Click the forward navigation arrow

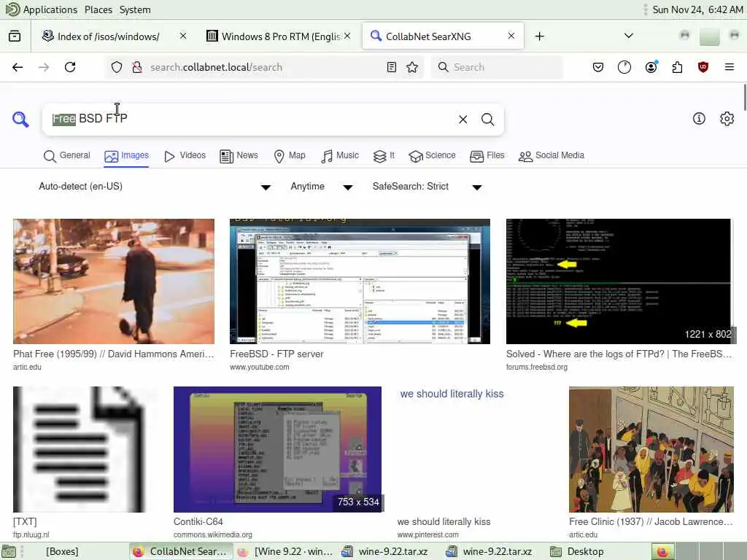pyautogui.click(x=44, y=67)
